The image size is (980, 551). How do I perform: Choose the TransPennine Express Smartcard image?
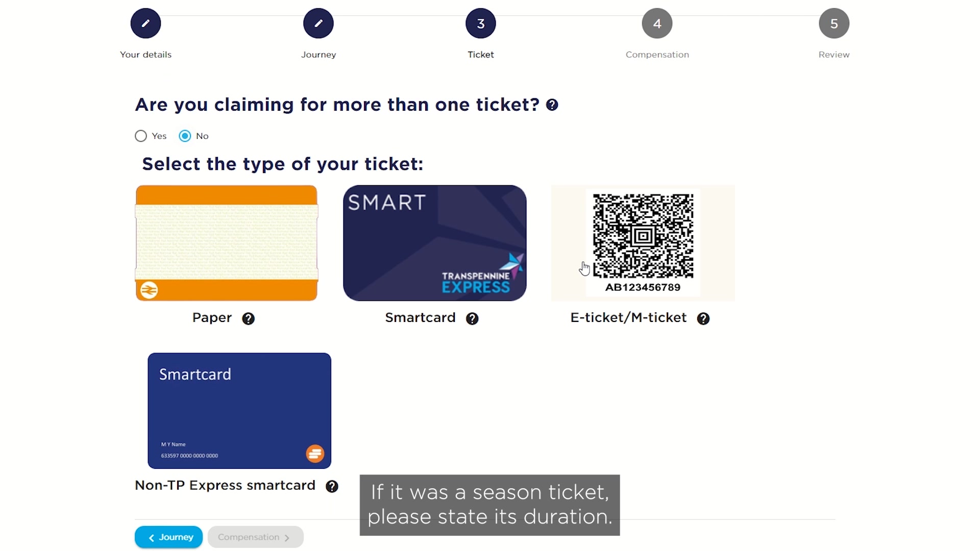(x=435, y=243)
